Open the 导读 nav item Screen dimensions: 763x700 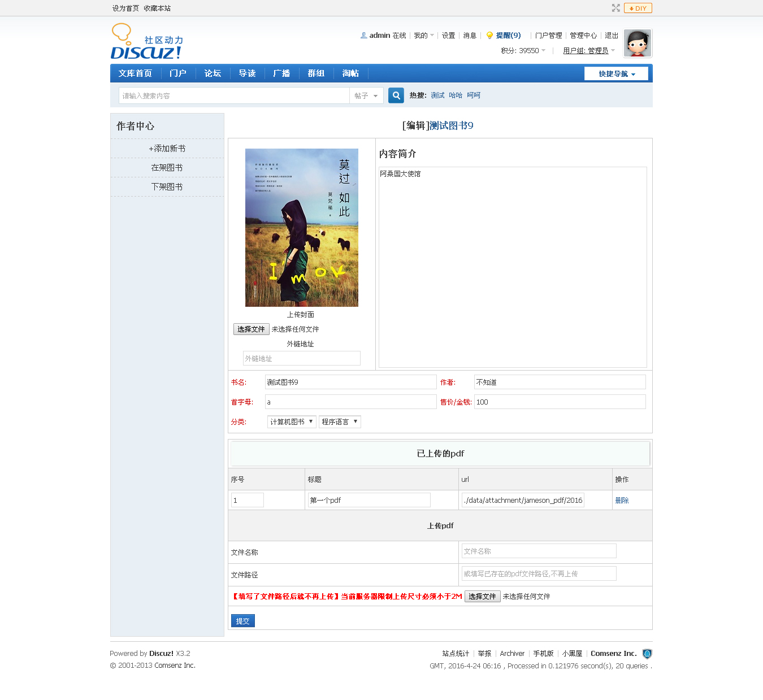(247, 73)
